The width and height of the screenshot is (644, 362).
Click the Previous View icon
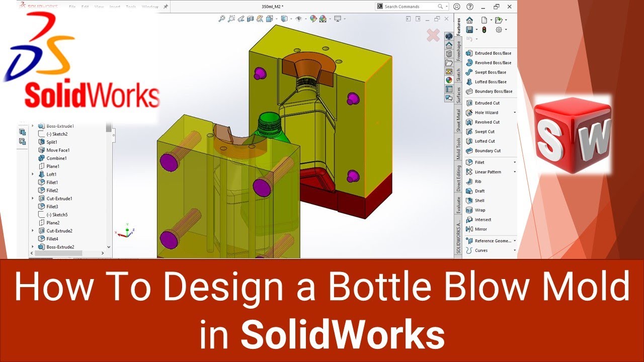241,19
